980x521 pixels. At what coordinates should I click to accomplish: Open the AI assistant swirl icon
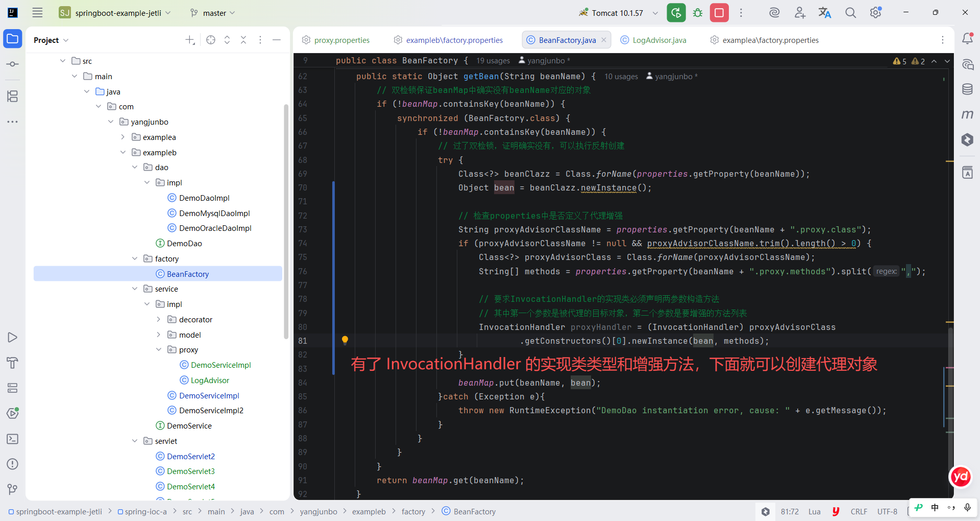(x=774, y=13)
